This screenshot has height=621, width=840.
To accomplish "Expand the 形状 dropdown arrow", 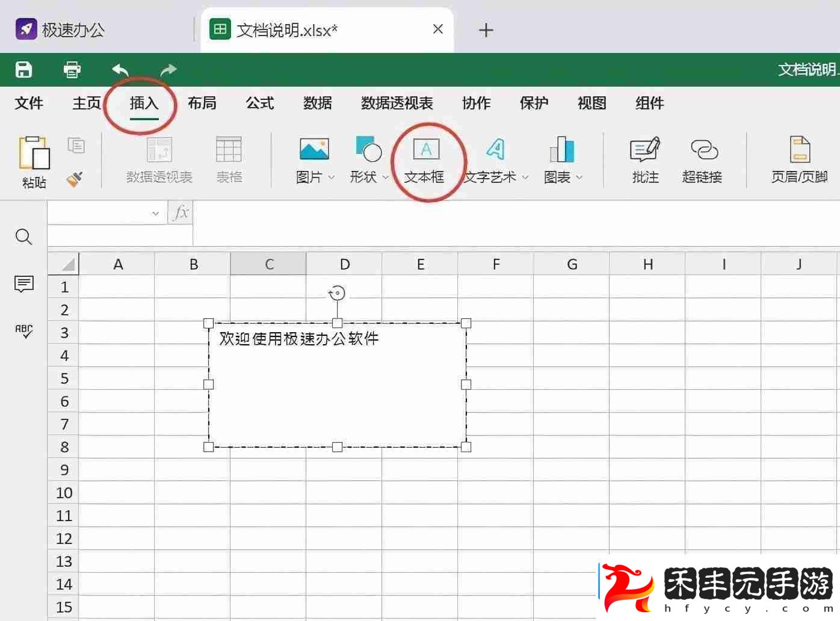I will [385, 178].
